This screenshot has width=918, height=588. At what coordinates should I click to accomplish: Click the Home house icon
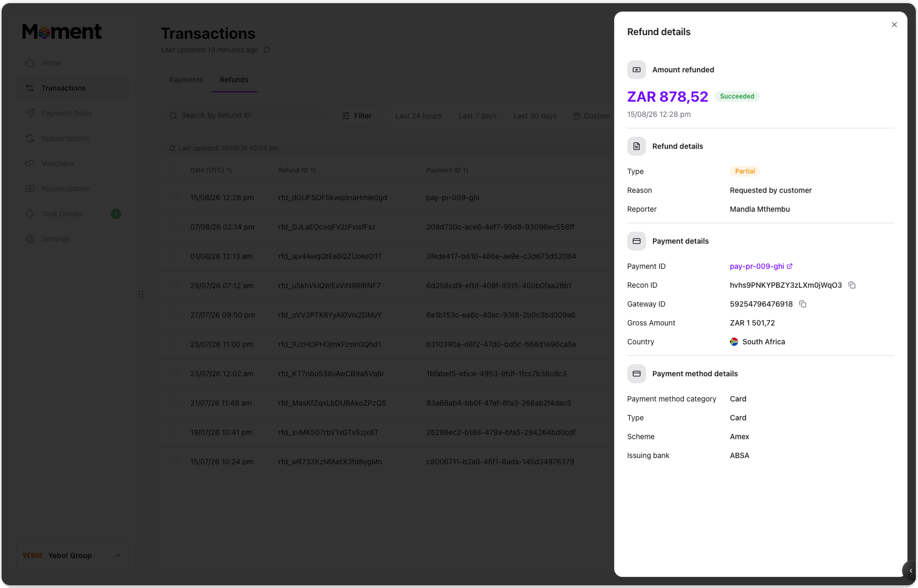(x=30, y=63)
